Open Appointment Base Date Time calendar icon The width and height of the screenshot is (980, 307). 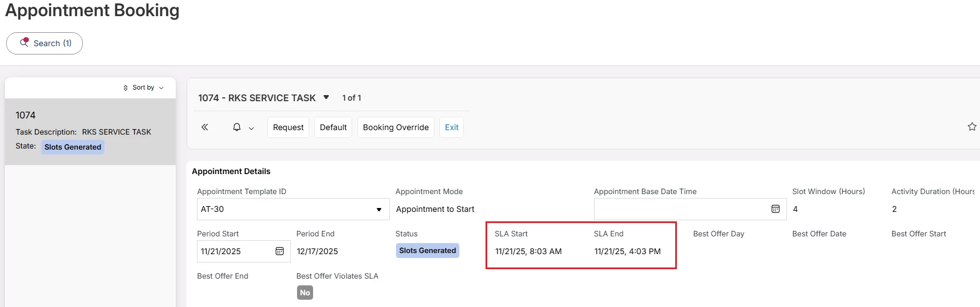click(x=775, y=209)
